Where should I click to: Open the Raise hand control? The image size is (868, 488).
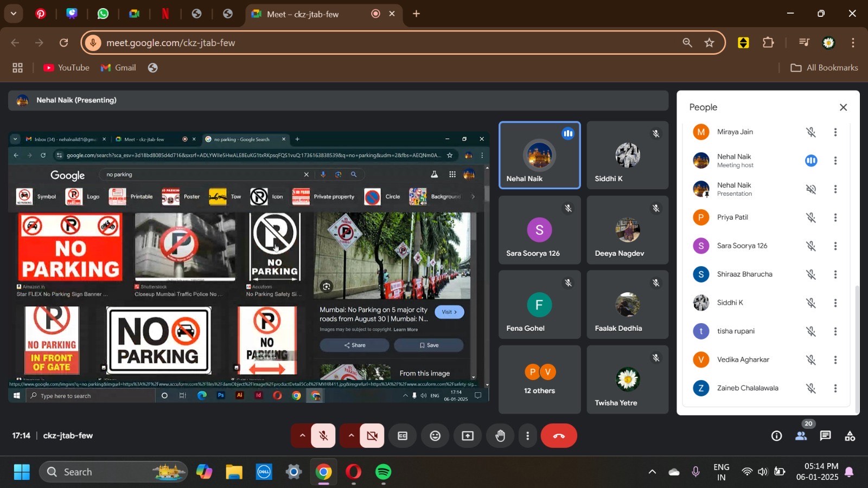[x=500, y=436]
